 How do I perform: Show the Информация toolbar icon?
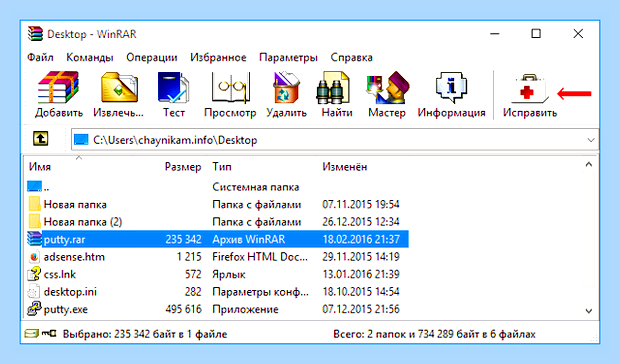[451, 87]
